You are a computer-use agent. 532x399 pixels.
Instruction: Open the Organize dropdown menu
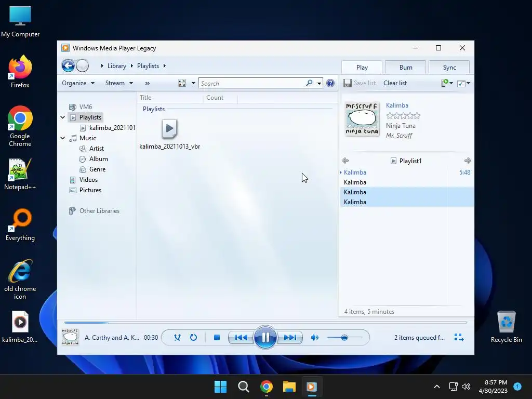pyautogui.click(x=78, y=83)
